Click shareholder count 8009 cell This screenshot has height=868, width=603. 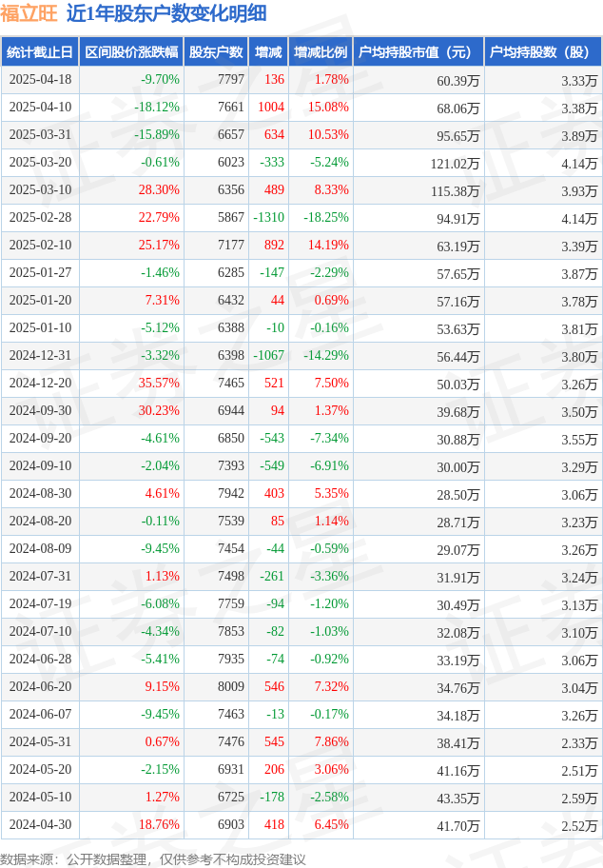231,686
